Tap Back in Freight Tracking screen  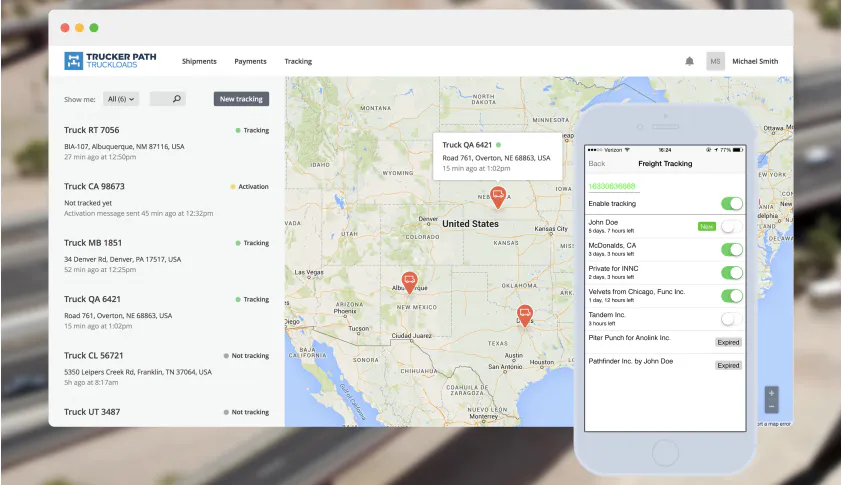(597, 164)
